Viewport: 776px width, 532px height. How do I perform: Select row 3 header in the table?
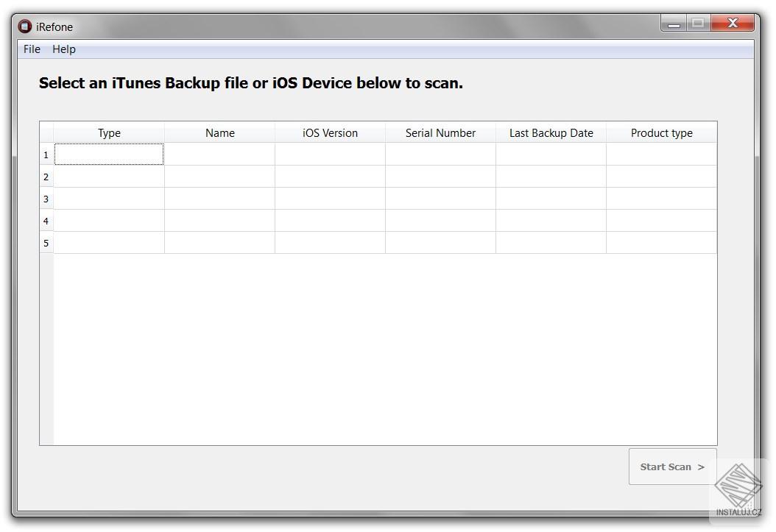click(46, 199)
